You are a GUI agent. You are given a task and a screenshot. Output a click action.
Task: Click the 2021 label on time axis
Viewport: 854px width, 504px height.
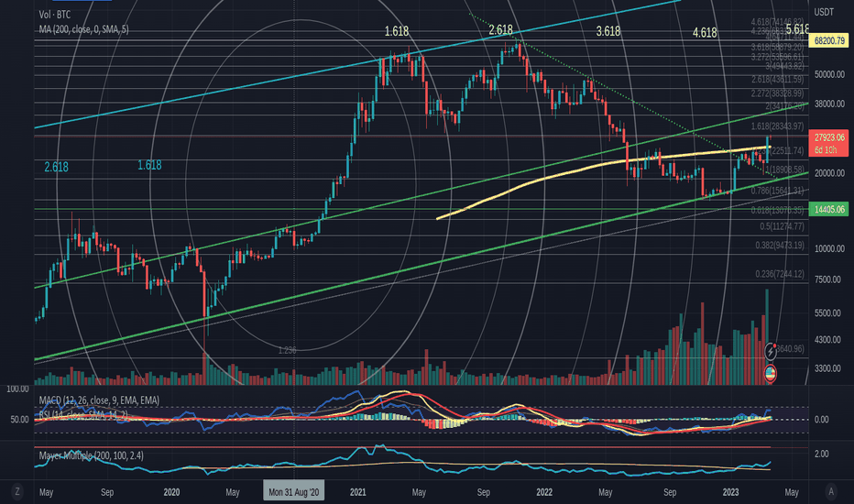coord(358,492)
